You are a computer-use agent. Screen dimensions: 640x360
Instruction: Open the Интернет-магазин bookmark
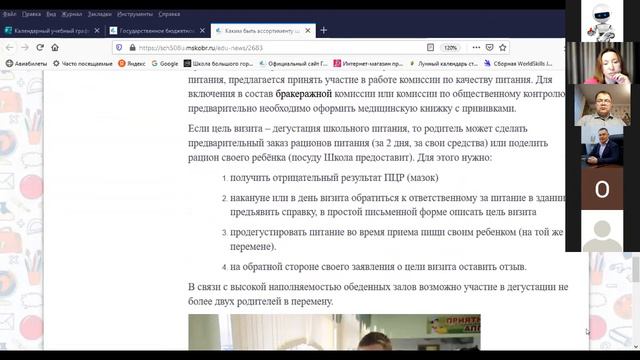pyautogui.click(x=368, y=64)
